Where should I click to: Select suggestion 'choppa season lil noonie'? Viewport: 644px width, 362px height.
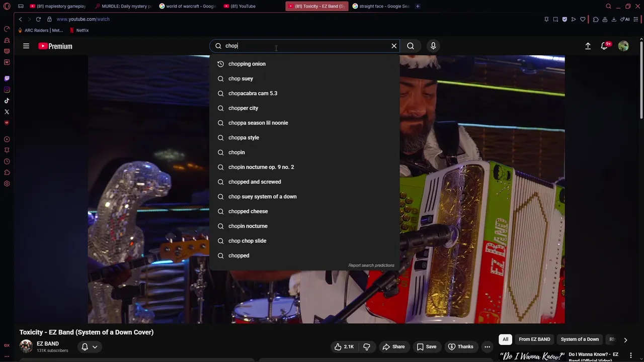pos(304,123)
